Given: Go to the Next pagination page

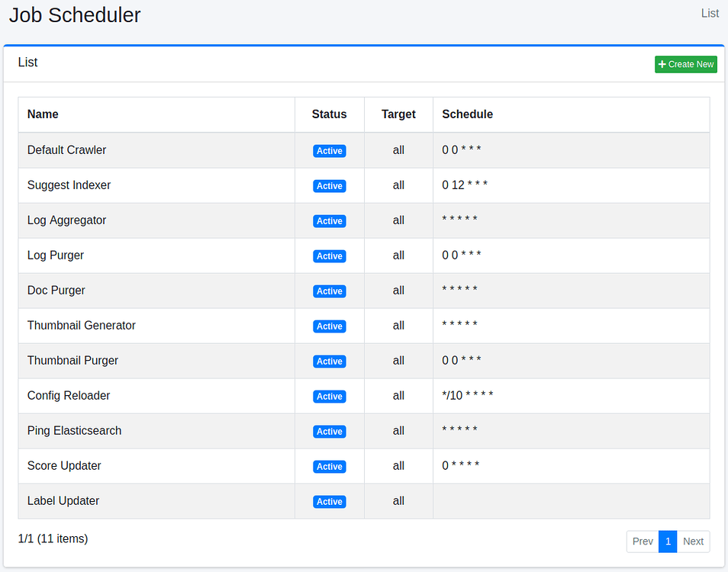Looking at the screenshot, I should (x=693, y=541).
